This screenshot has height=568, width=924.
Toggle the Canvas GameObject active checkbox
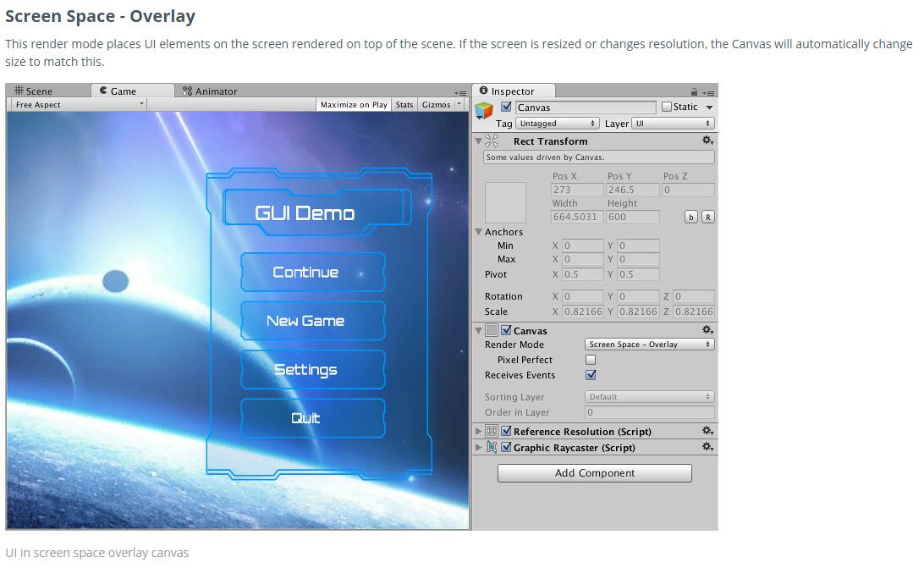click(506, 107)
